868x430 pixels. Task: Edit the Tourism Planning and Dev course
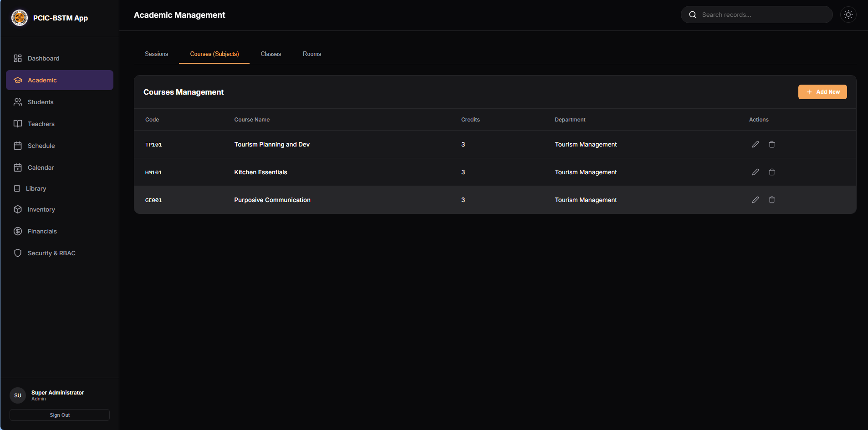click(755, 144)
